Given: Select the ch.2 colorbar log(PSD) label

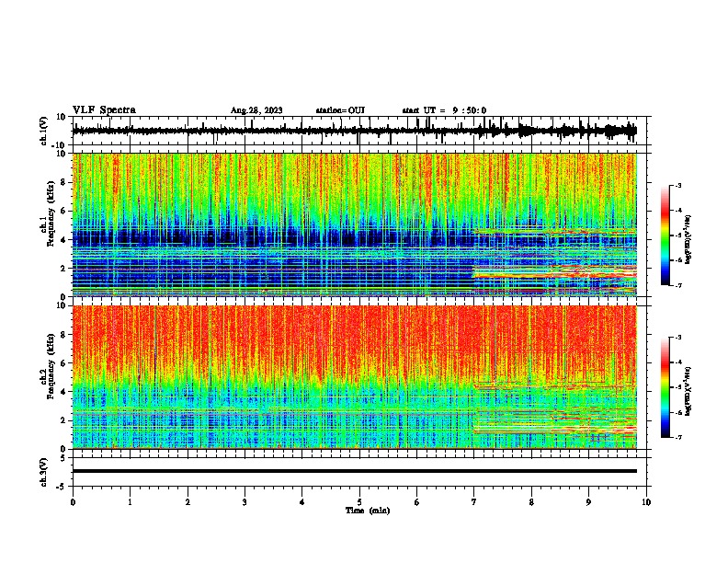Looking at the screenshot, I should coord(688,391).
